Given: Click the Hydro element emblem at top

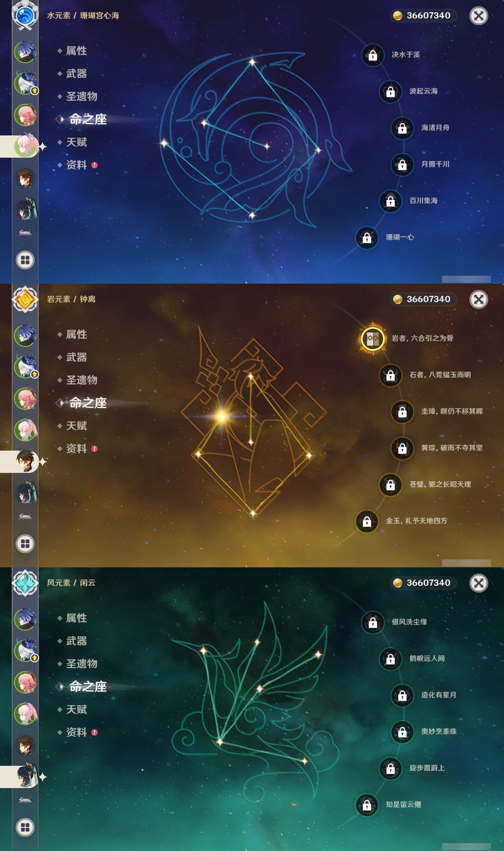Looking at the screenshot, I should click(x=25, y=16).
